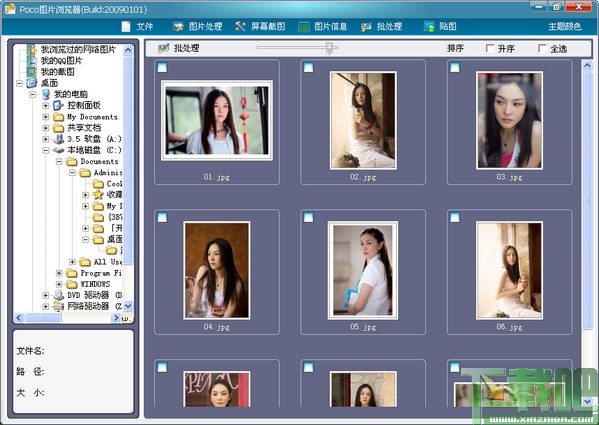Expand the WINDOWS tree node

tap(59, 284)
